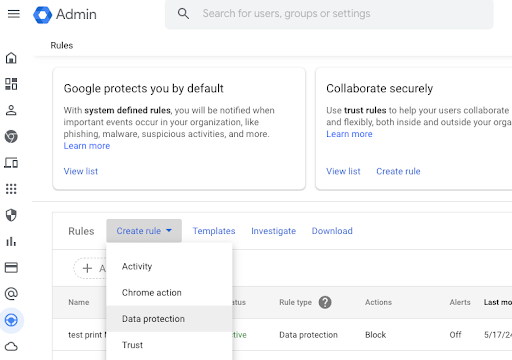
Task: Open Account @ icon in sidebar
Action: tap(11, 294)
